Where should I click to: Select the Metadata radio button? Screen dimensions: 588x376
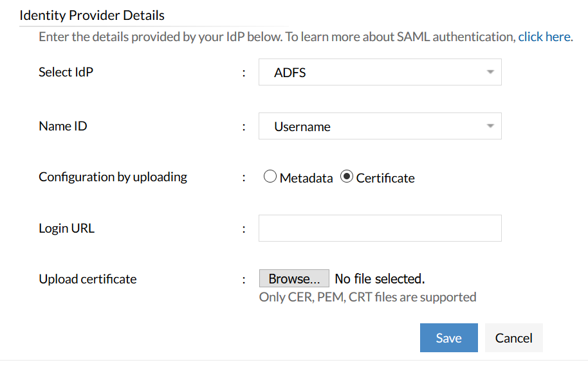tap(270, 177)
